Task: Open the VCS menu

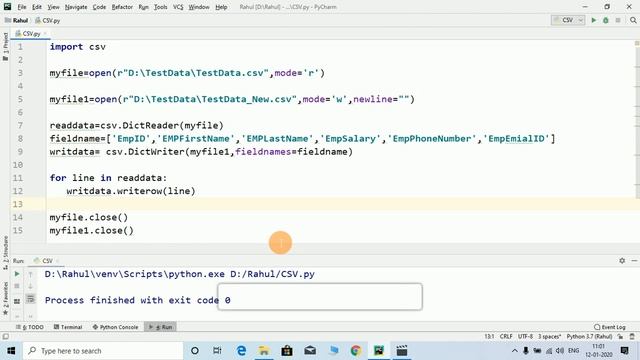Action: tap(178, 7)
